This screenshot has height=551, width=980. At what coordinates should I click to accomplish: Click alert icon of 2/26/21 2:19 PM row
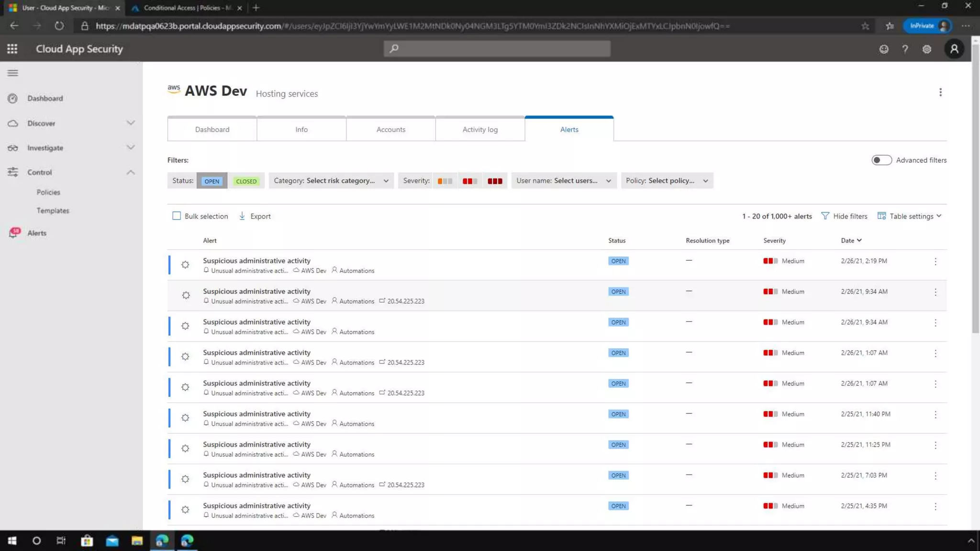click(185, 265)
